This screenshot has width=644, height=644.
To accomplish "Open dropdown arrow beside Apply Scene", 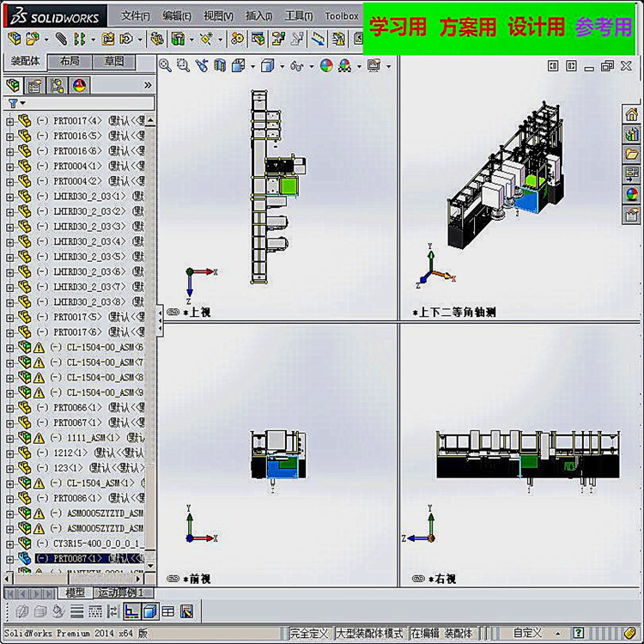I will click(359, 66).
